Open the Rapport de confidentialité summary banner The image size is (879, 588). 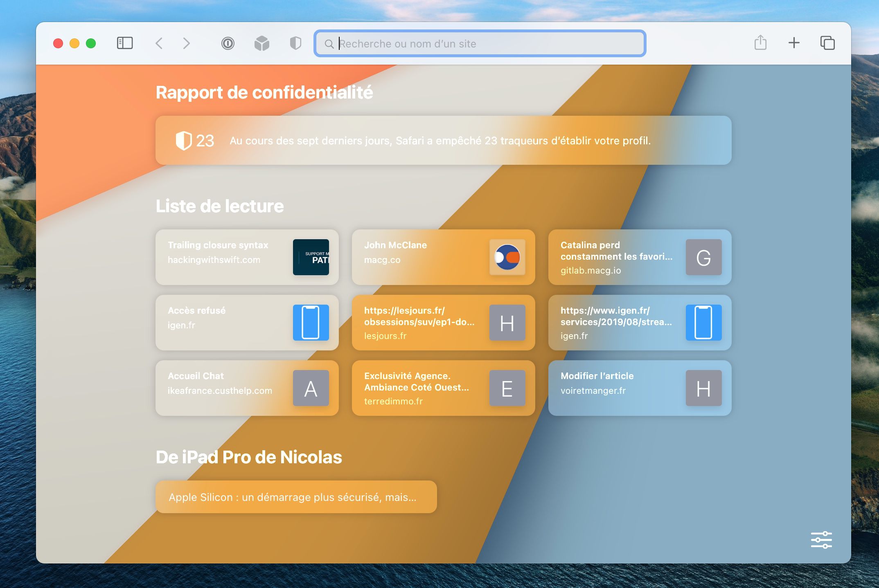443,140
